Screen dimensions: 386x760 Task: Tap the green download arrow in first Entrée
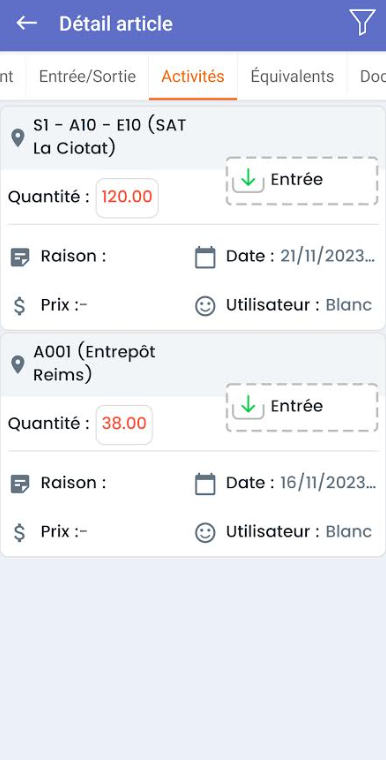click(x=248, y=180)
